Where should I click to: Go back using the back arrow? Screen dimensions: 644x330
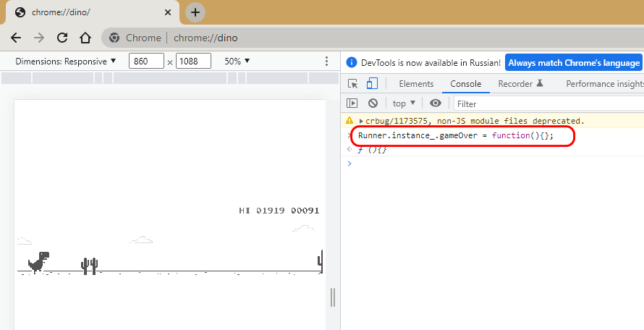pyautogui.click(x=16, y=38)
